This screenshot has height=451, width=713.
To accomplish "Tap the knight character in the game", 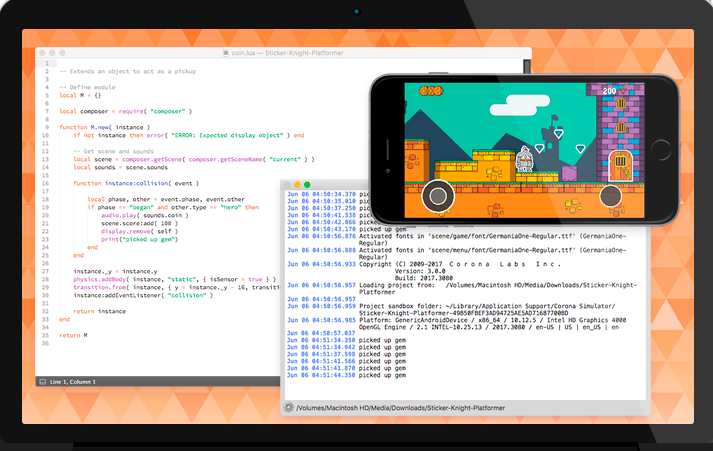I will pos(525,159).
